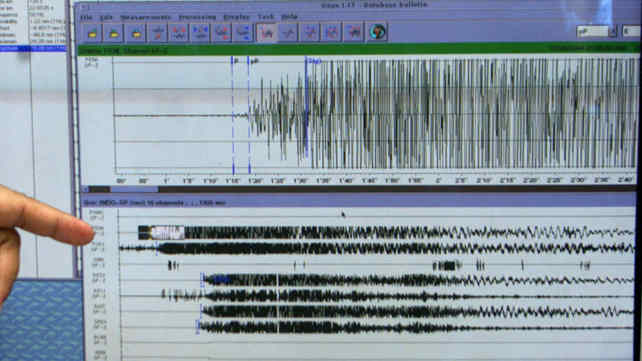This screenshot has height=361, width=642.
Task: Open the dropdown arrow beside toolbar text field
Action: (613, 32)
